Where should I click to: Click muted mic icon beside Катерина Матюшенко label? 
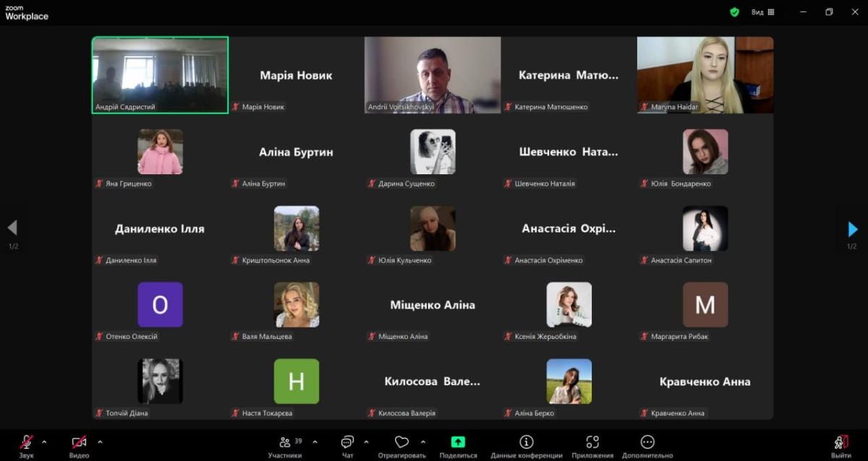point(508,107)
